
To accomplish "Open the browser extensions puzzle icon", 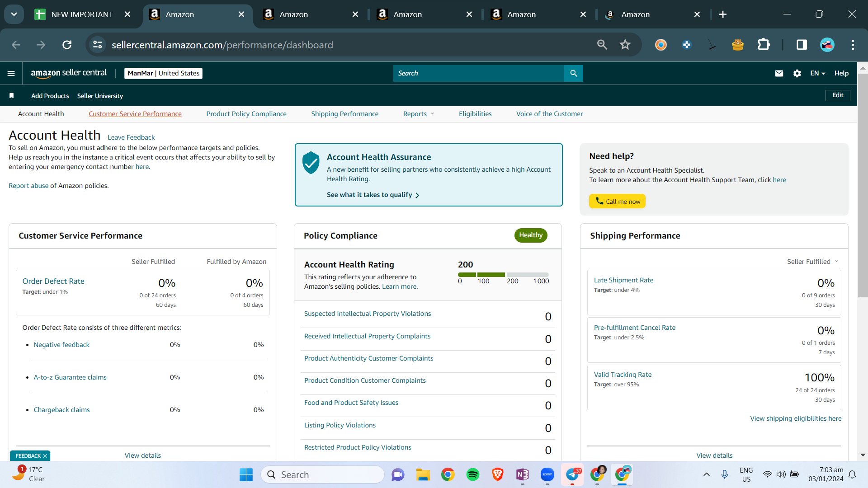I will (x=764, y=45).
